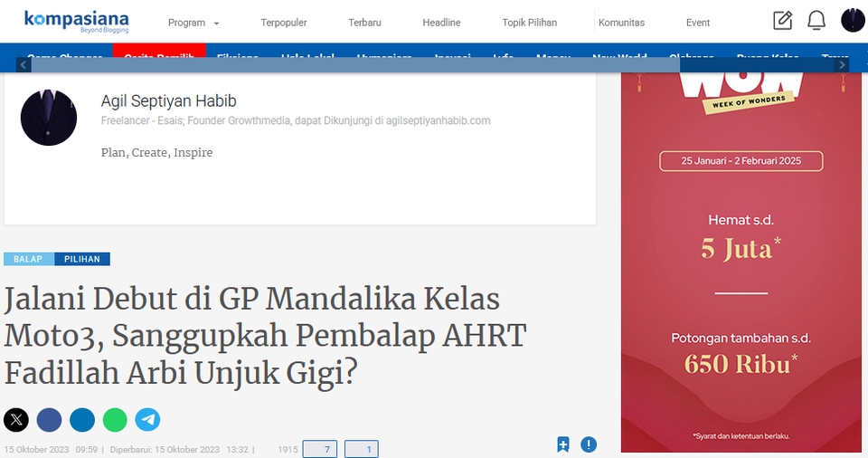Open the Week of Wonders advertisement
The width and height of the screenshot is (868, 458).
741,262
